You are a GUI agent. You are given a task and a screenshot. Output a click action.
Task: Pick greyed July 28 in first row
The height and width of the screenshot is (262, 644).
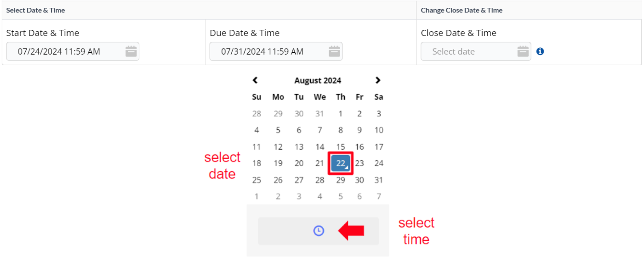pos(256,114)
